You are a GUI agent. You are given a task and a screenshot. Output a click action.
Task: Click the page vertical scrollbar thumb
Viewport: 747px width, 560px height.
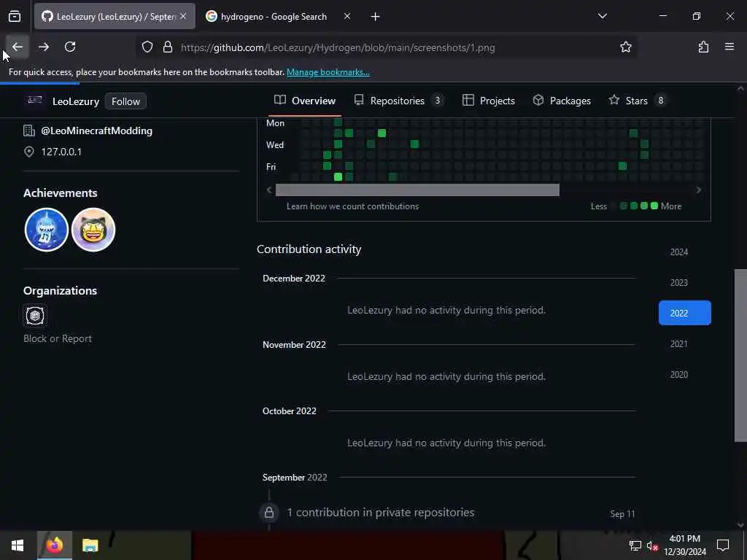pos(740,356)
